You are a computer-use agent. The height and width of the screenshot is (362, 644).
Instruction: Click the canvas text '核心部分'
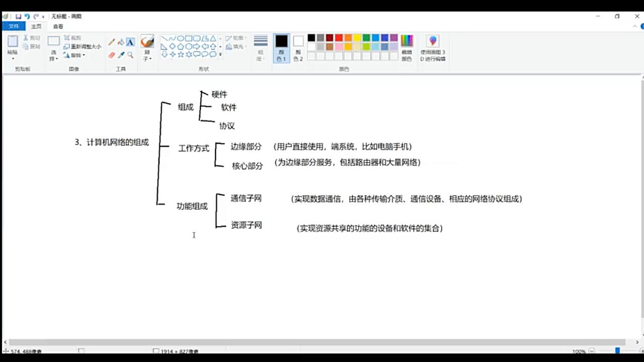click(x=247, y=166)
